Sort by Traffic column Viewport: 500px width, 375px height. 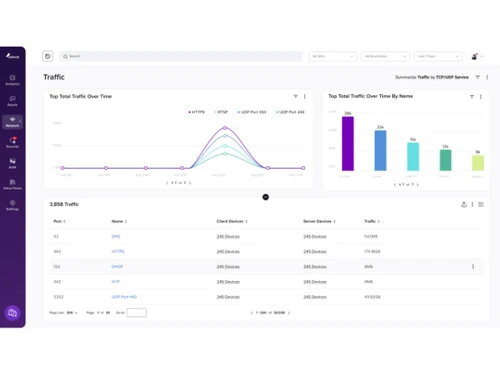[372, 221]
